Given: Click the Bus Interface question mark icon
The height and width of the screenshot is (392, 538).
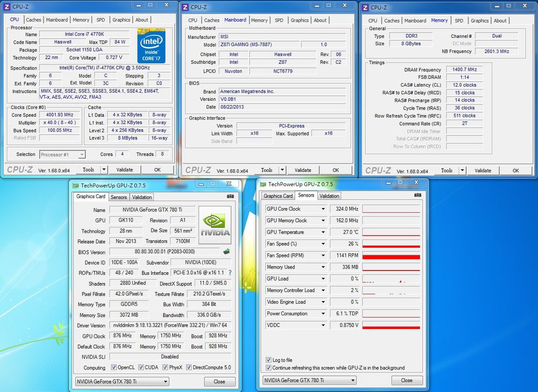Looking at the screenshot, I should click(230, 273).
